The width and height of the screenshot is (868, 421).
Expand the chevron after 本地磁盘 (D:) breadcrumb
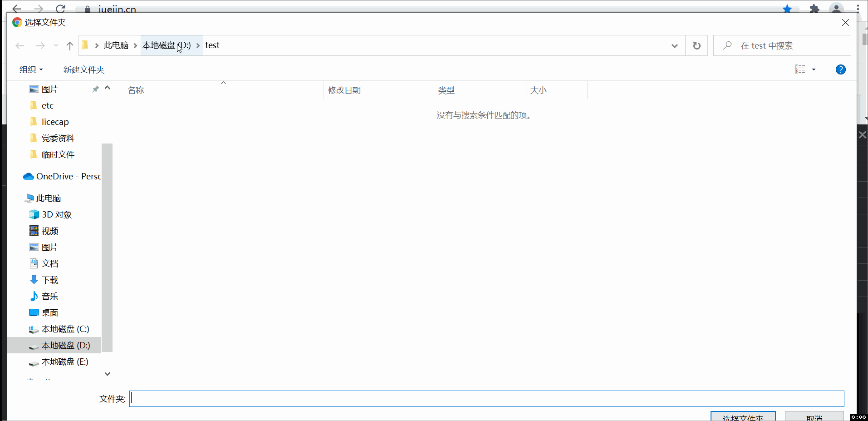(198, 45)
